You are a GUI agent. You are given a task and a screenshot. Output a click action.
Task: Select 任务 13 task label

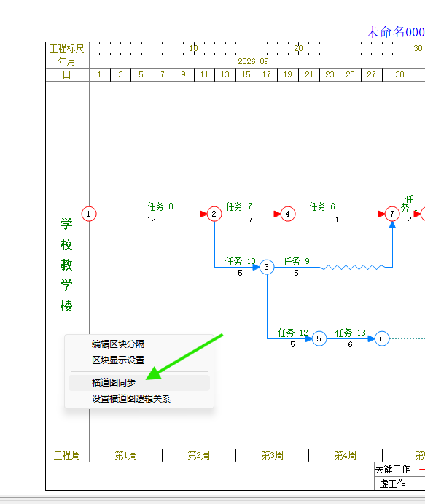pos(350,333)
